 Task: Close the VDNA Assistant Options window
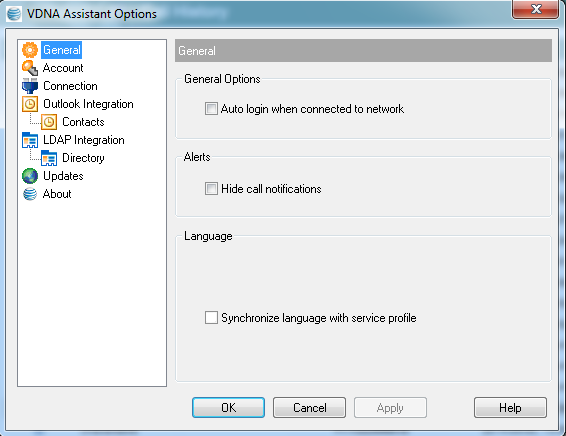[536, 9]
